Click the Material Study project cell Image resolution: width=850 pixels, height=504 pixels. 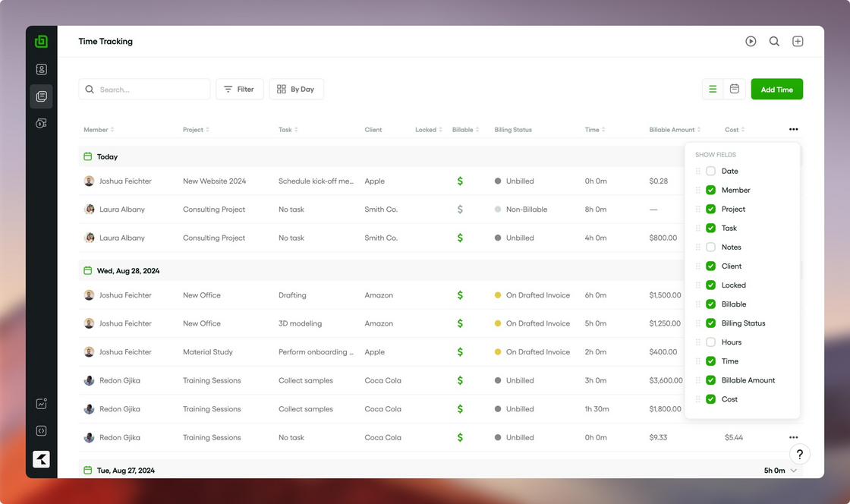208,351
